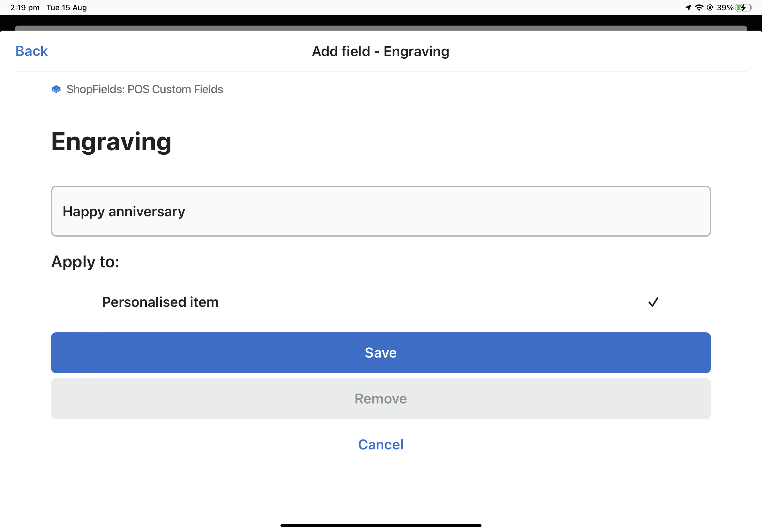Tap Back to return to previous screen
Viewport: 762px width, 532px height.
click(31, 51)
